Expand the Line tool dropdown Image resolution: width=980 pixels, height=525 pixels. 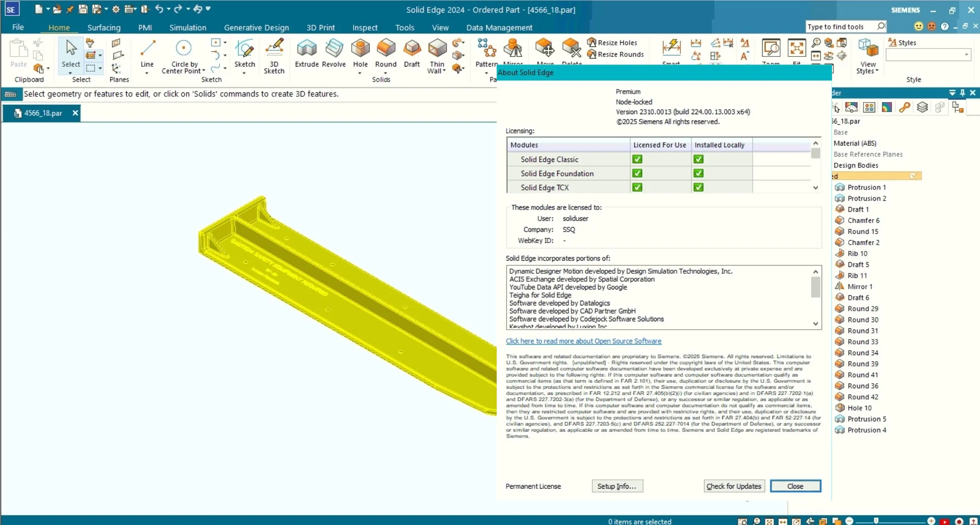coord(147,73)
